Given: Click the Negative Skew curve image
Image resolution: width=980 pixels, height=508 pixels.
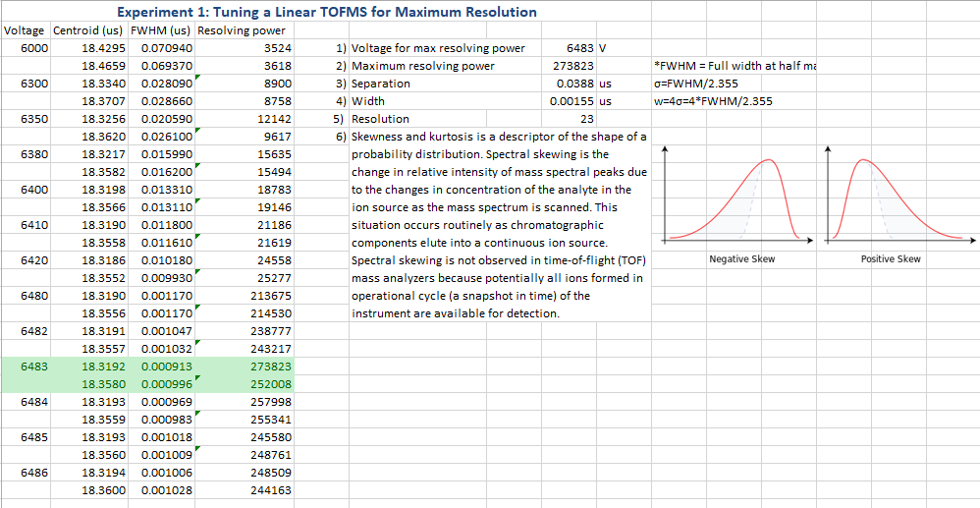Looking at the screenshot, I should click(741, 197).
